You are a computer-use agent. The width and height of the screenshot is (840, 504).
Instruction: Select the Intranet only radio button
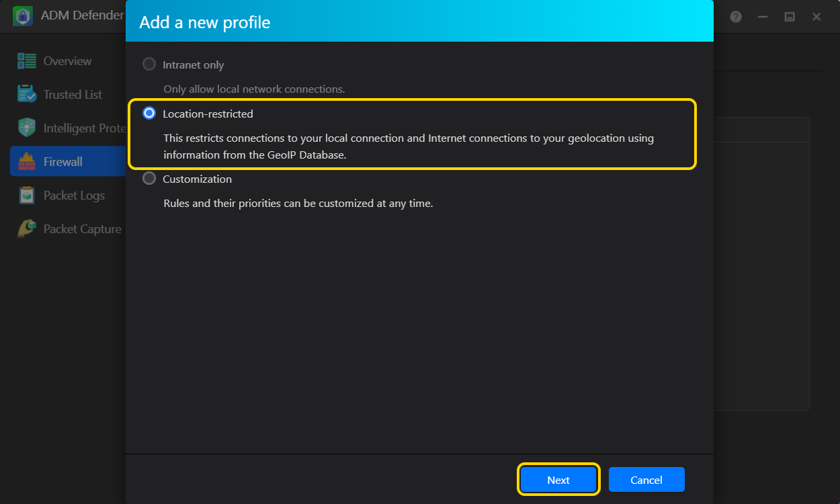coord(149,65)
